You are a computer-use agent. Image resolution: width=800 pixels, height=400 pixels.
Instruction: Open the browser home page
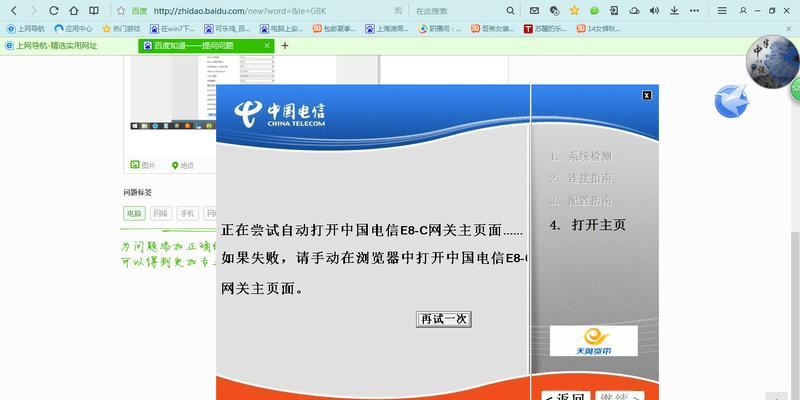point(73,11)
